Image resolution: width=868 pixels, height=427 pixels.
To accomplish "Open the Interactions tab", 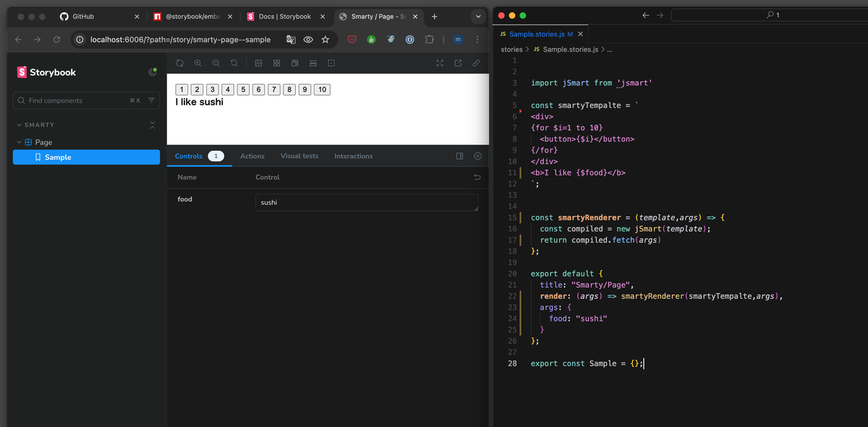I will [x=354, y=156].
